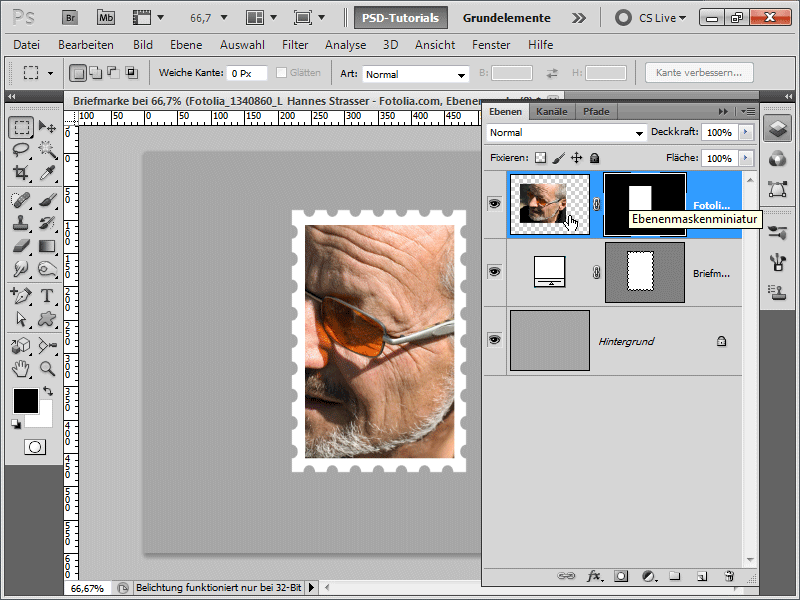Click the foreground color swatch
Viewport: 800px width, 600px height.
pyautogui.click(x=26, y=401)
